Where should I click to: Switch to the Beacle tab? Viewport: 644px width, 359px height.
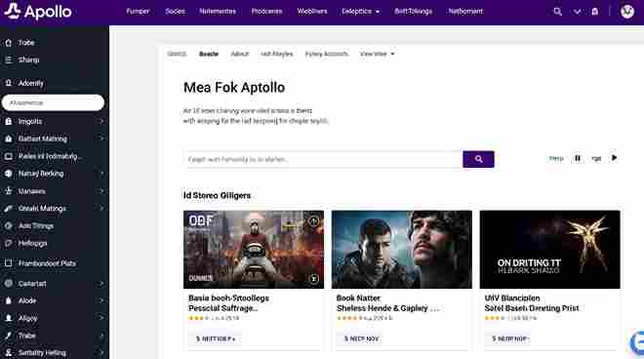(x=209, y=54)
